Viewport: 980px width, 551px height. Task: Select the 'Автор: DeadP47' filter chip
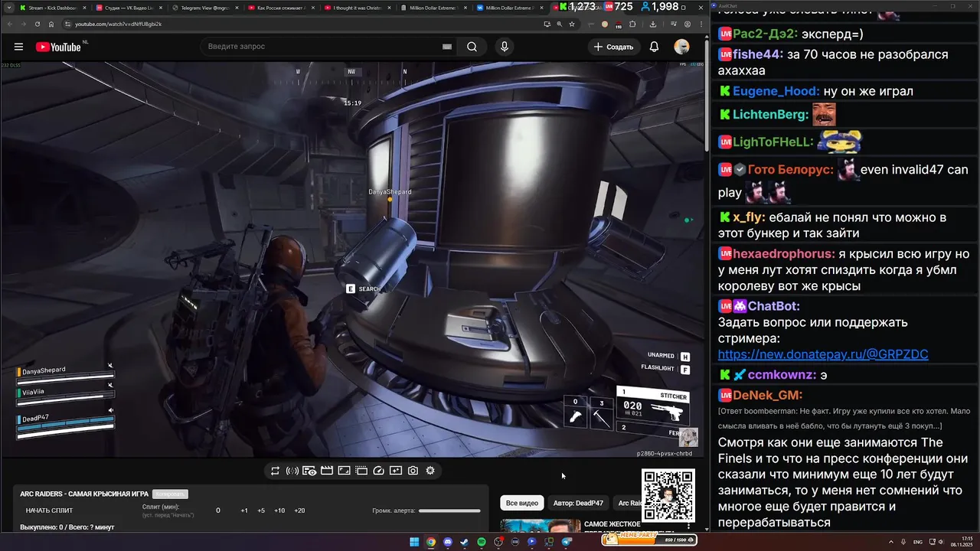click(x=578, y=503)
